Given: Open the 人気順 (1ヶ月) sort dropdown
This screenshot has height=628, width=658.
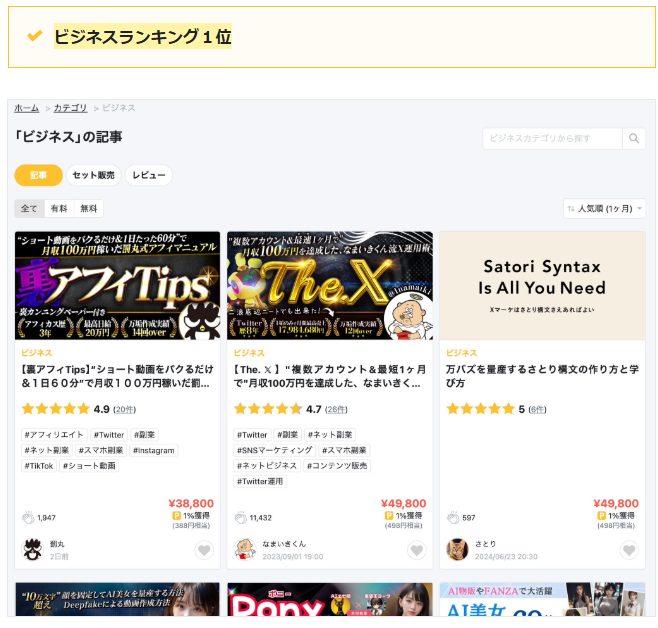Looking at the screenshot, I should (604, 209).
